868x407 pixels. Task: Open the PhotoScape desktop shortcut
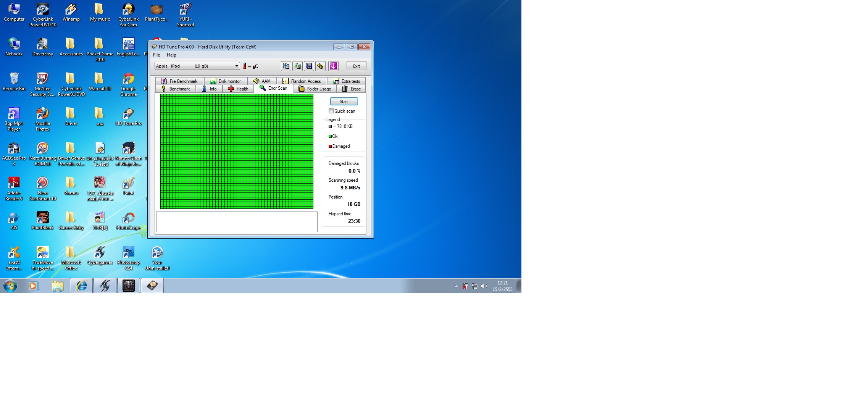coord(128,221)
